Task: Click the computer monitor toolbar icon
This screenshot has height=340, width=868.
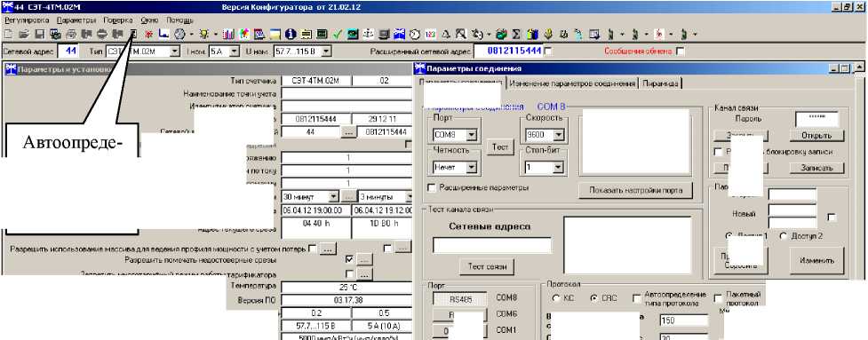Action: coord(383,35)
